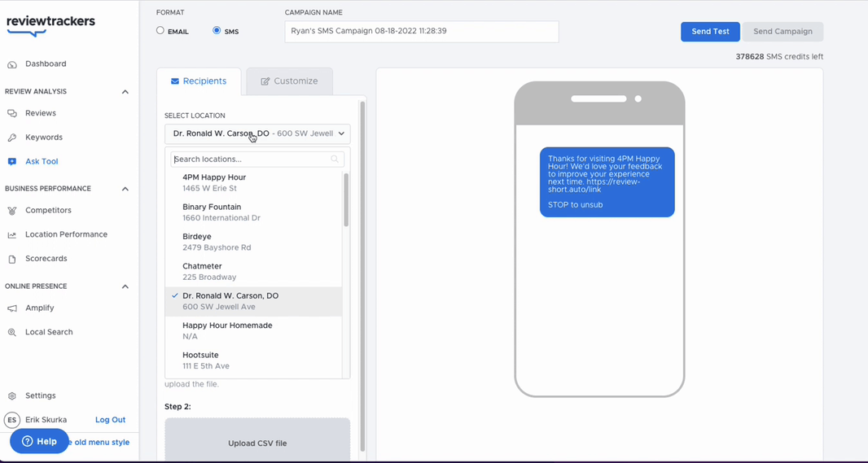Image resolution: width=868 pixels, height=463 pixels.
Task: Click the ES user avatar icon
Action: tap(12, 420)
